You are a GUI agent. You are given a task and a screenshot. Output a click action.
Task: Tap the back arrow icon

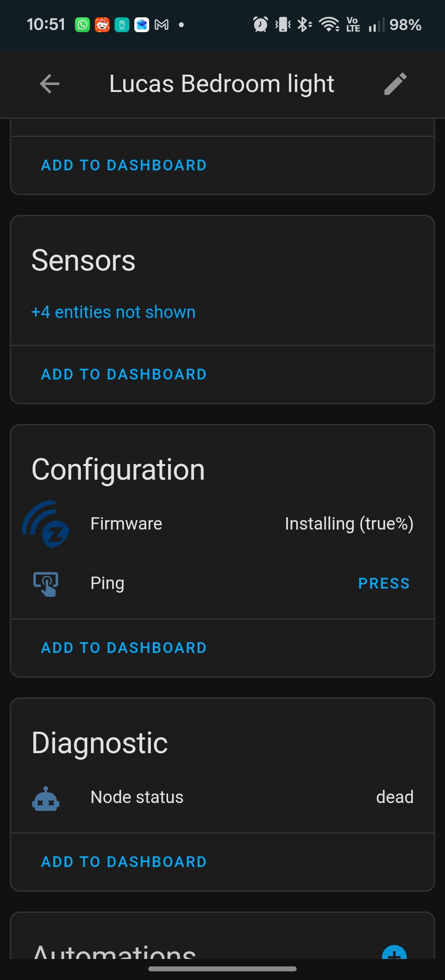point(50,84)
